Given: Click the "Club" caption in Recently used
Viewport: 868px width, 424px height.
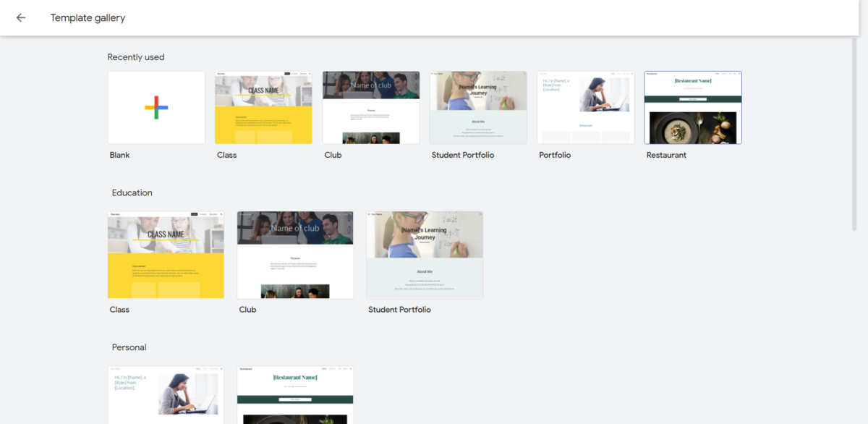Looking at the screenshot, I should click(333, 155).
